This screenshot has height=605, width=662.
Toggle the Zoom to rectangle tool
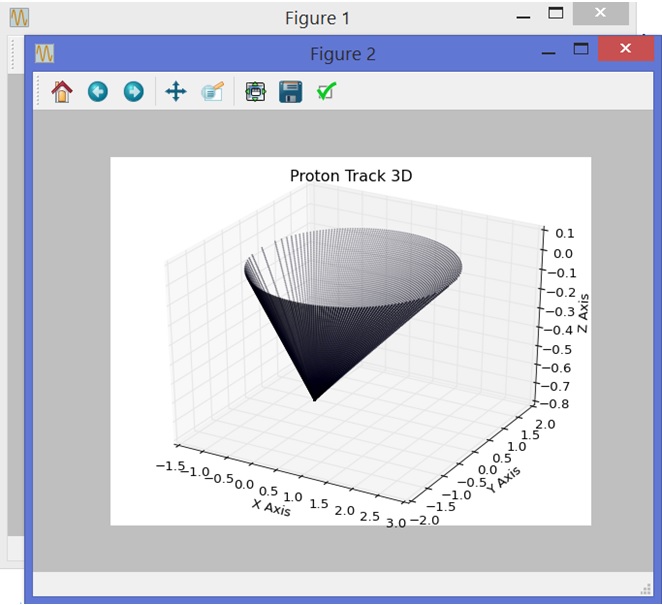(x=211, y=92)
